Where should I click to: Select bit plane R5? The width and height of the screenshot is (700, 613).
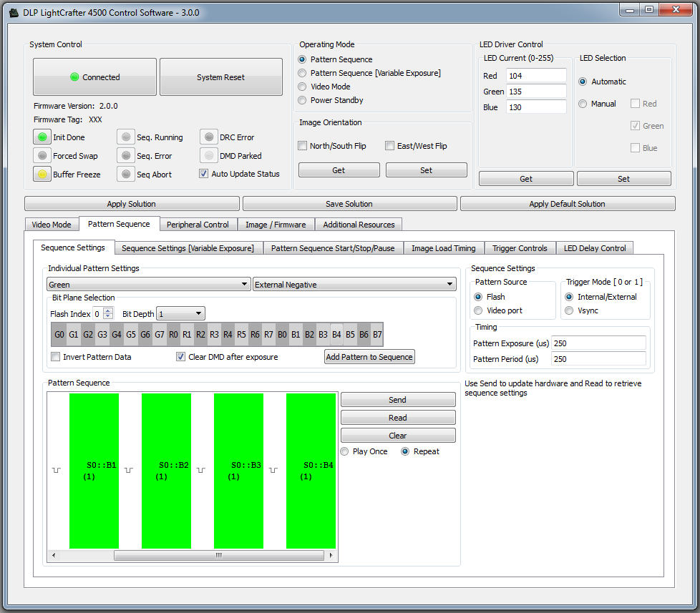pos(241,335)
